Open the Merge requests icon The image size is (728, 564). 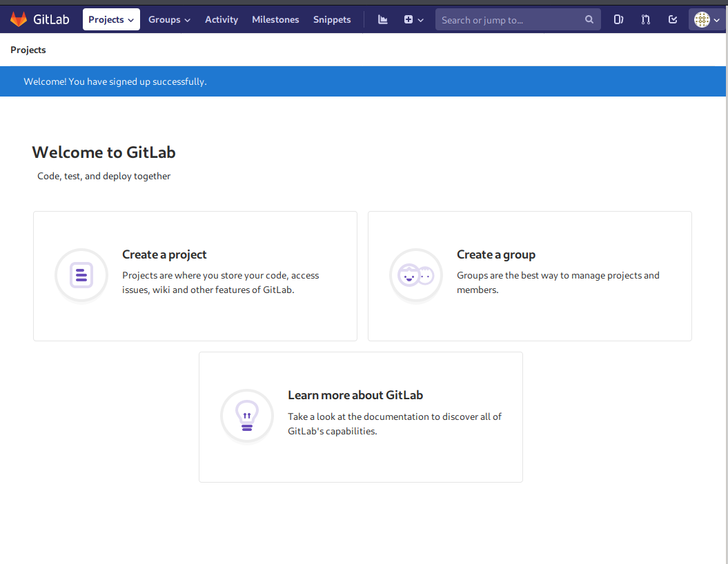point(645,19)
